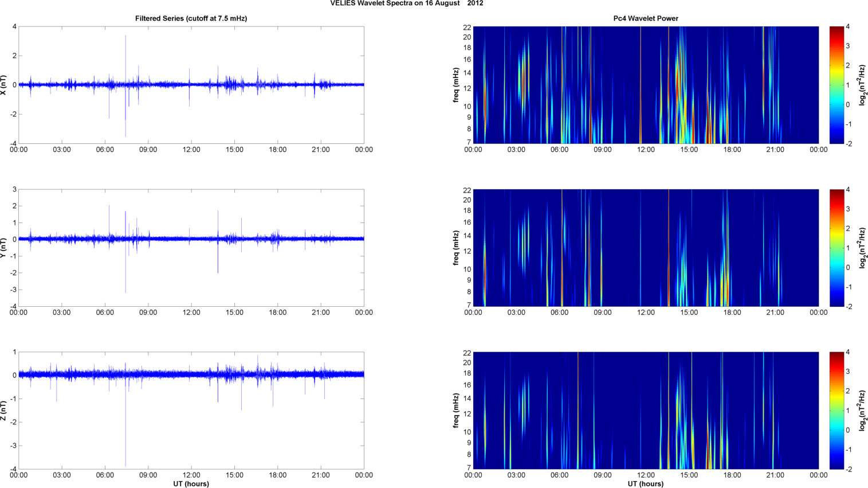Click the VELIES Wavelet Spectra figure title
Screen dimensions: 868x488
click(406, 3)
